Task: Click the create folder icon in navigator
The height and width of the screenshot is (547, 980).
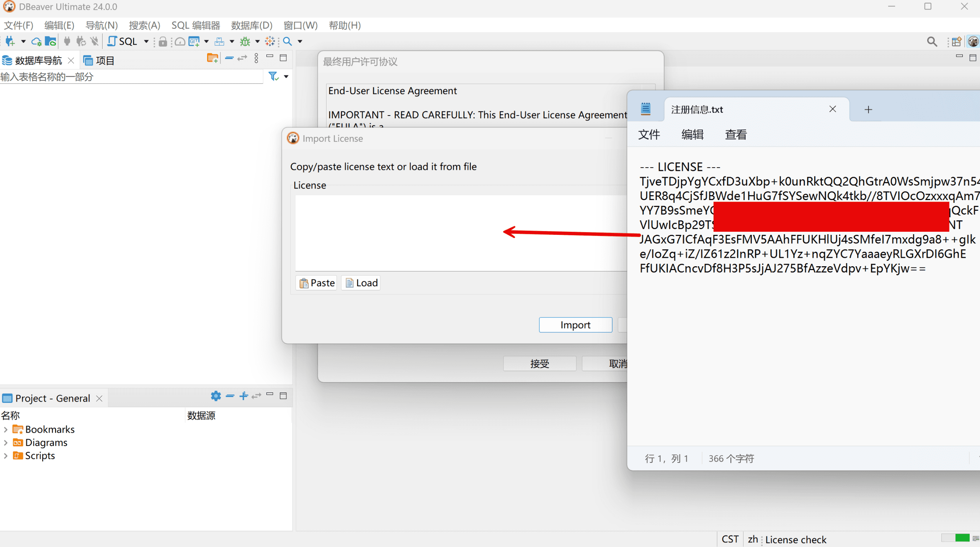Action: (x=212, y=58)
